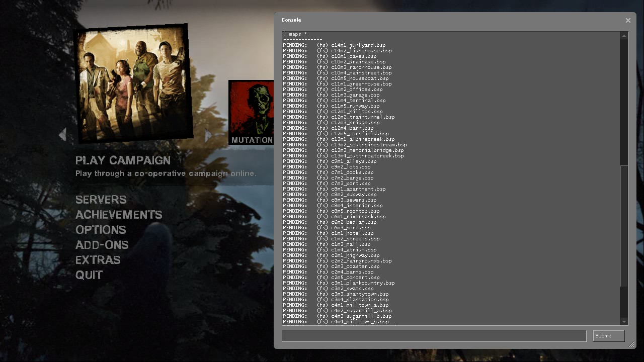Click the c12m4_barn.bsp line
This screenshot has width=644, height=362.
(328, 128)
